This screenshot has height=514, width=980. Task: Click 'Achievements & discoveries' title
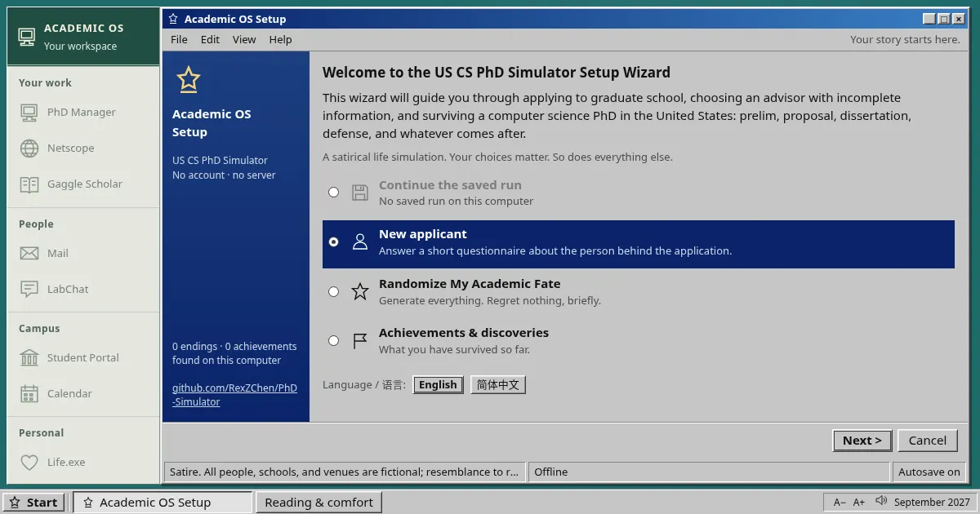464,333
